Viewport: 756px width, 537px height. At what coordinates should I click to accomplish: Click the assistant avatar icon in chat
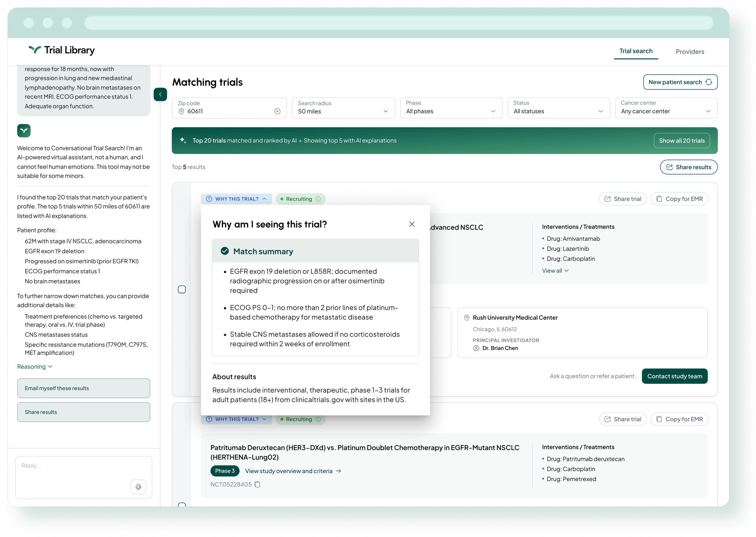click(24, 131)
